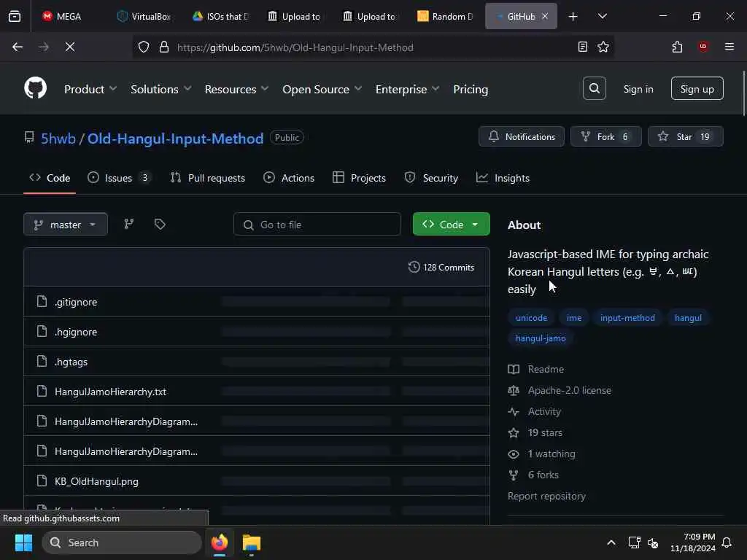
Task: Open File Explorer from the taskbar
Action: tap(251, 542)
